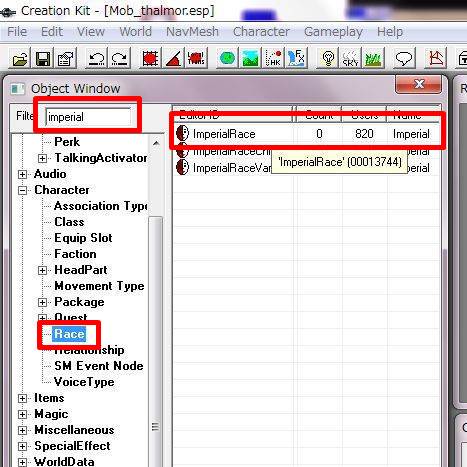
Task: Open the View menu
Action: pos(91,32)
